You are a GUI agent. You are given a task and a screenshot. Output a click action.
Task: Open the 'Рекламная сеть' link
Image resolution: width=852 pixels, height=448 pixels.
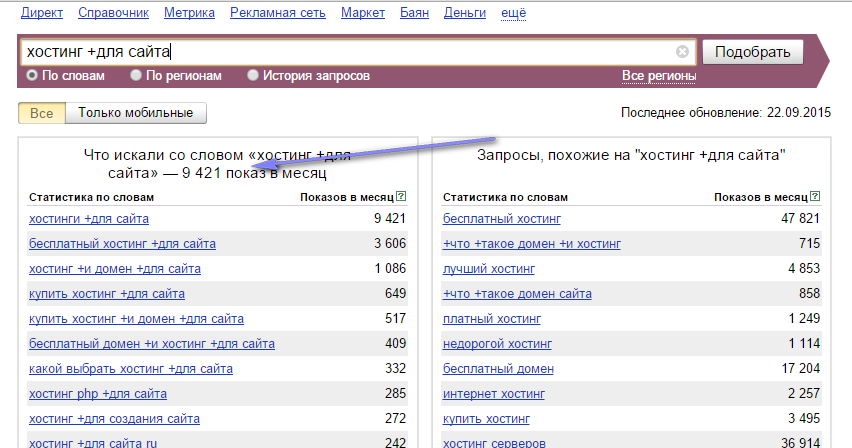point(278,13)
